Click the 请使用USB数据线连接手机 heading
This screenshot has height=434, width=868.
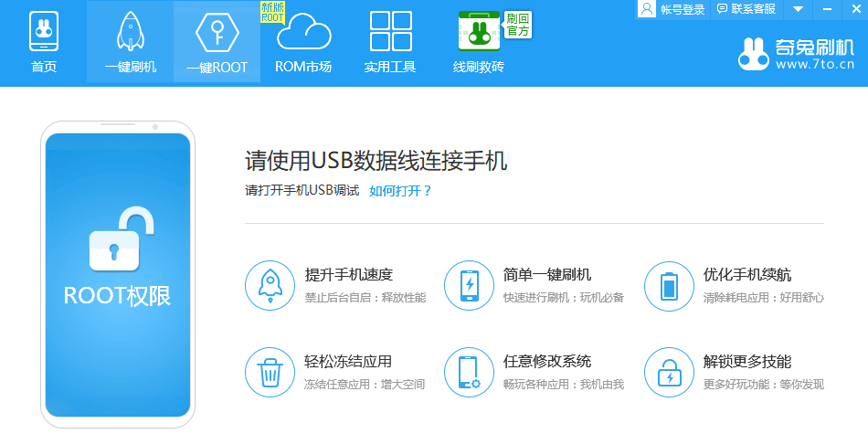[x=376, y=162]
